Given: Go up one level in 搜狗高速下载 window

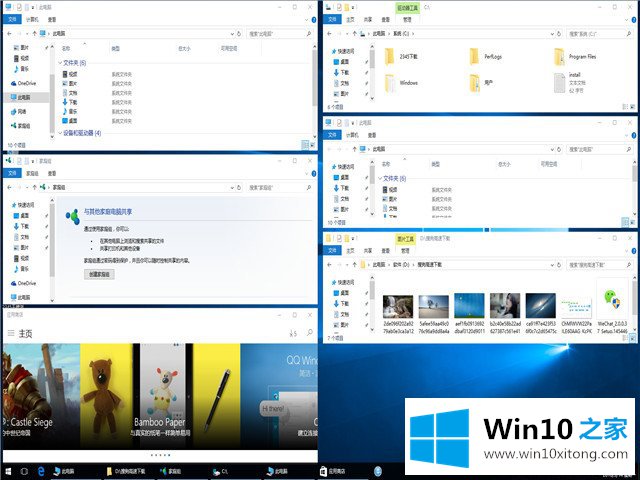Looking at the screenshot, I should [x=354, y=264].
